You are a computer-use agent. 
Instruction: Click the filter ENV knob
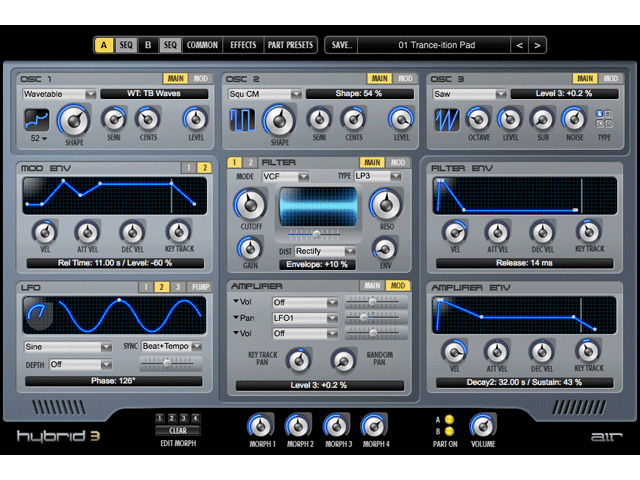click(x=385, y=249)
